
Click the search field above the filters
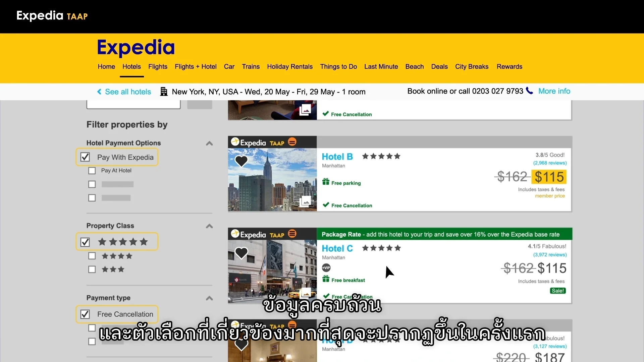point(133,104)
